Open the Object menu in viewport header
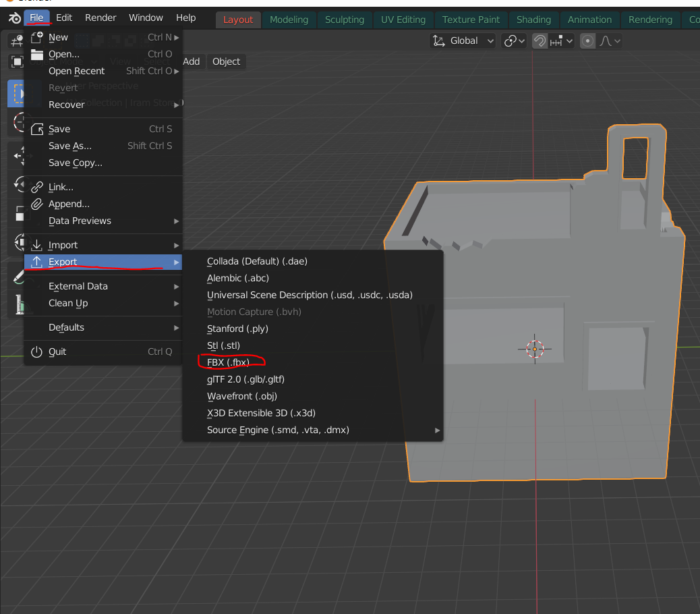Screen dimensions: 700x614 click(226, 61)
